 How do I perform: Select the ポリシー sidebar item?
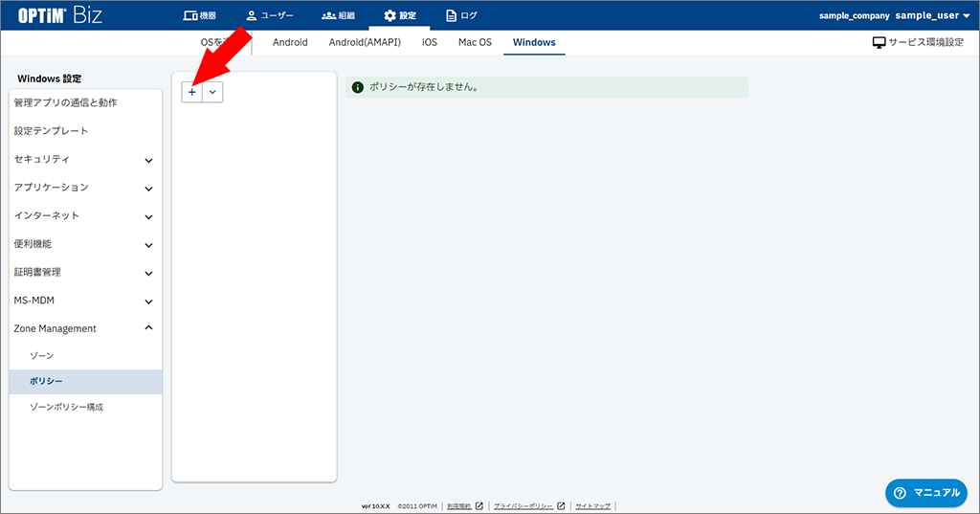[85, 382]
